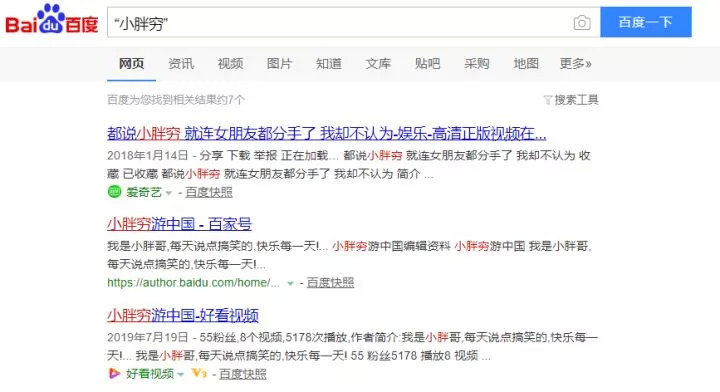Open the 贴吧 tab
The height and width of the screenshot is (392, 720).
click(x=428, y=63)
